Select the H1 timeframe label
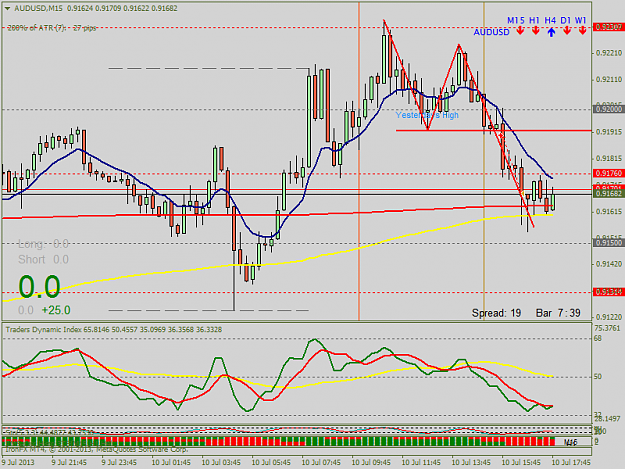This screenshot has height=469, width=625. [534, 20]
